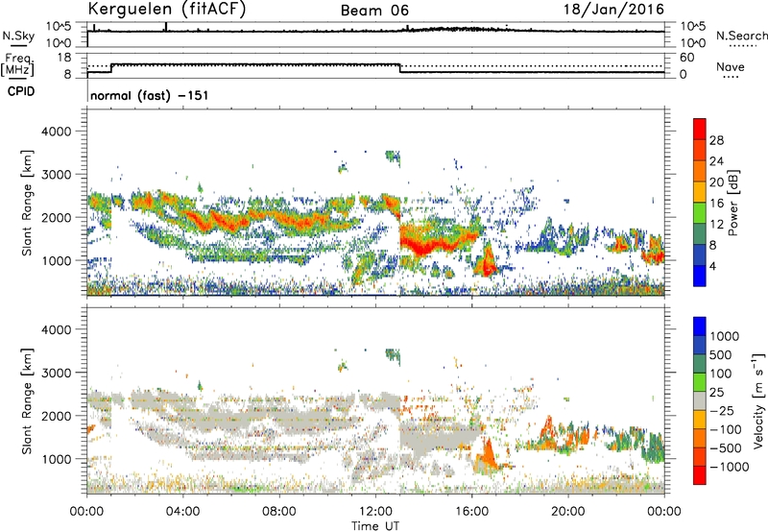768x532 pixels.
Task: Click the "Time UT" axis title
Action: pos(375,526)
